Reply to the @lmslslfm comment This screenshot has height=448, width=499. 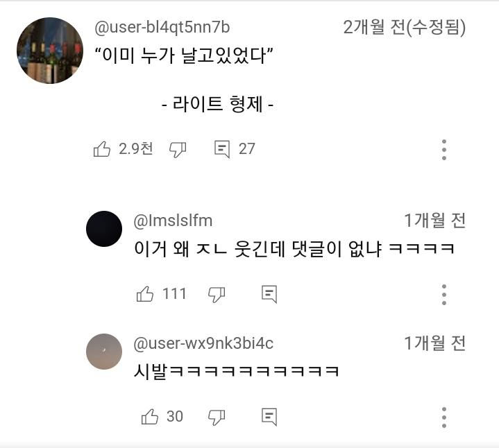[269, 294]
